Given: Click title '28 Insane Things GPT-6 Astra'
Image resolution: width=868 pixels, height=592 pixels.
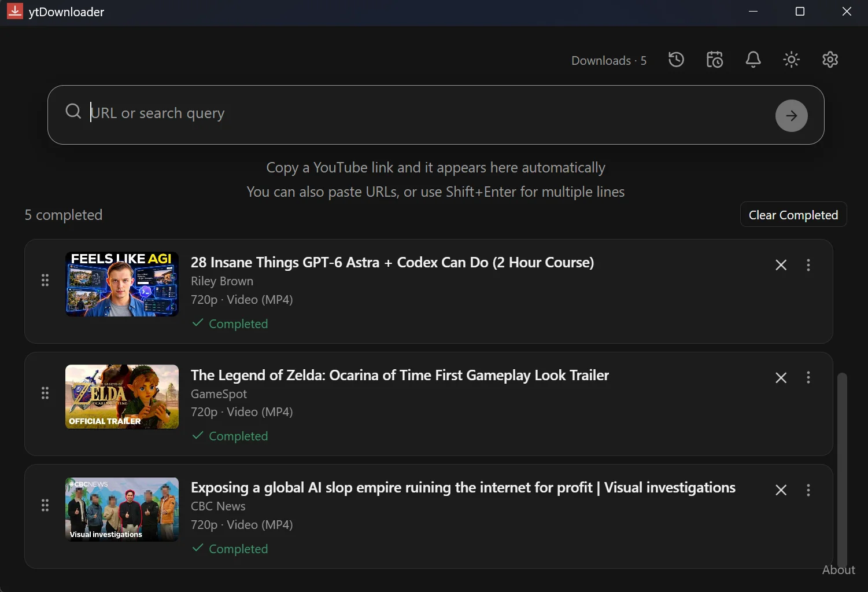Looking at the screenshot, I should tap(392, 262).
